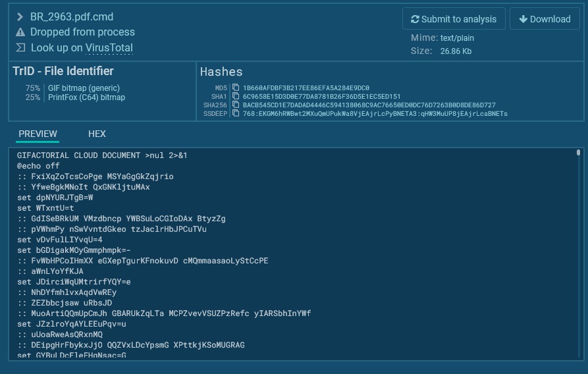
Task: Click the comment line :: aWnLYoYfKJA
Action: pos(50,271)
